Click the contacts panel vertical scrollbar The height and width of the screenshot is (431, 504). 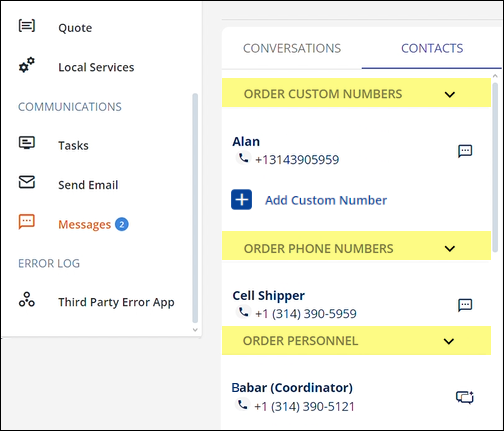tap(495, 167)
